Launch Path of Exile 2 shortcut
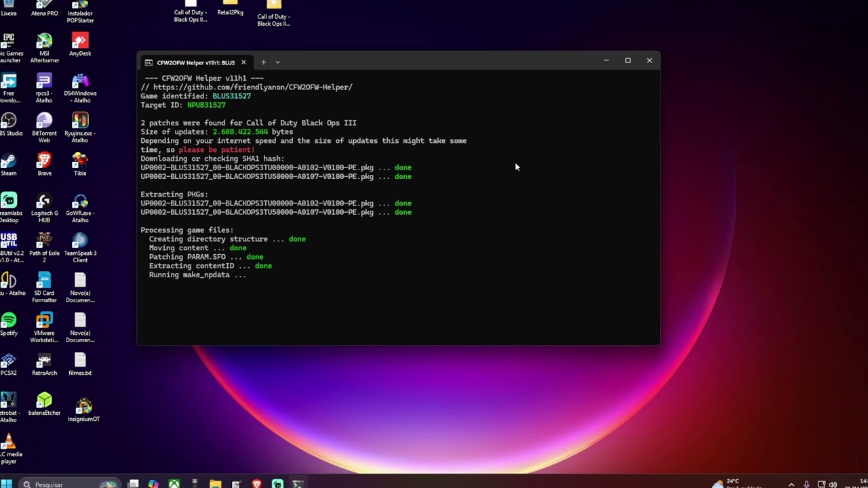The image size is (868, 488). coord(44,249)
